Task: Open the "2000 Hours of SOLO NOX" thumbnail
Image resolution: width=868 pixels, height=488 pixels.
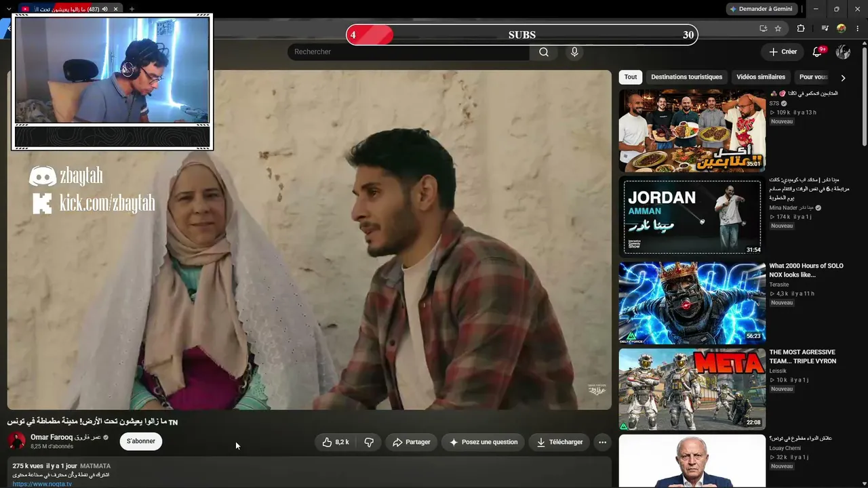Action: coord(692,303)
